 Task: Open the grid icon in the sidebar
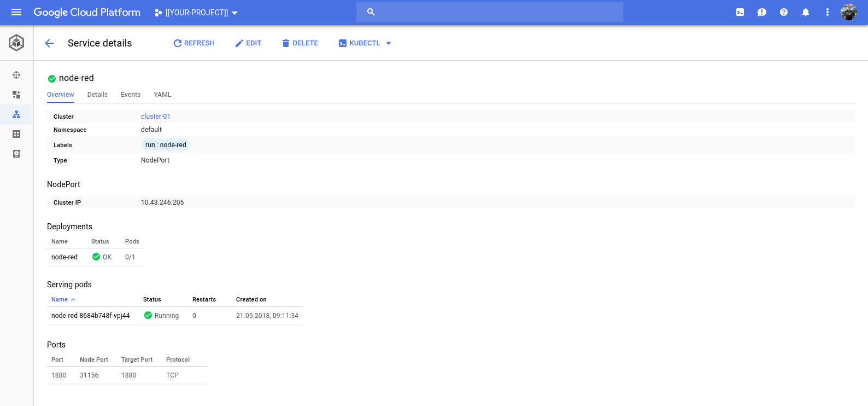point(16,134)
